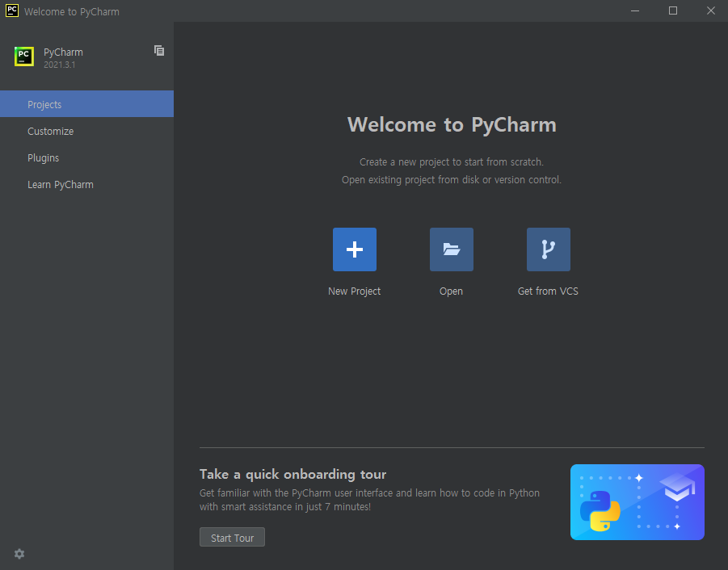The image size is (728, 570).
Task: Click the 2021.3.1 version text
Action: [60, 65]
